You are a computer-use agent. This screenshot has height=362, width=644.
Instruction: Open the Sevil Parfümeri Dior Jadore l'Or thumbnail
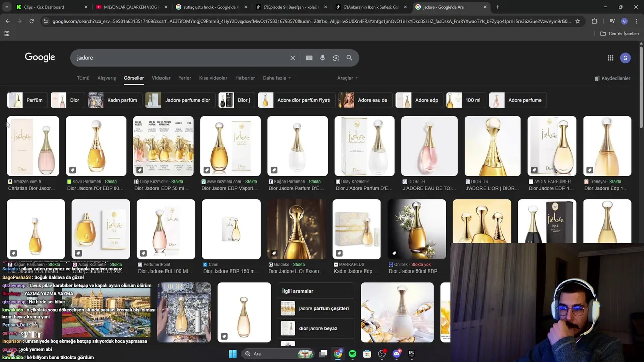click(x=96, y=146)
